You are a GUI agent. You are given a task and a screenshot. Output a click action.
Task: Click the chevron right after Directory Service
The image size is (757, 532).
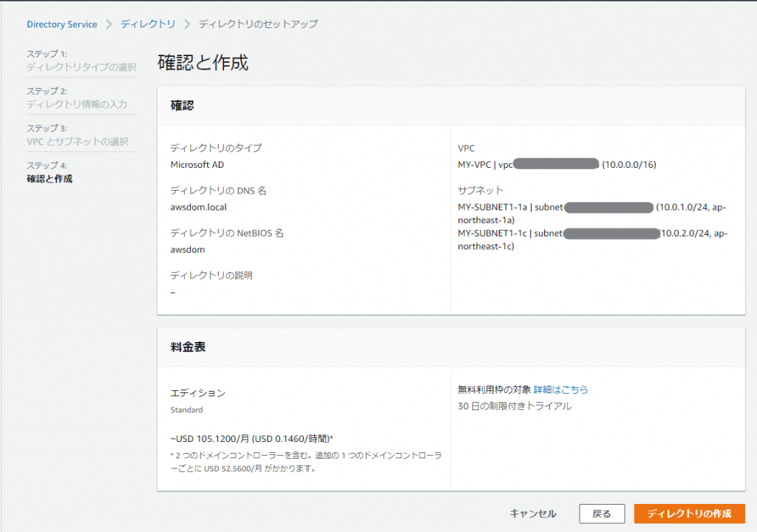tap(109, 24)
